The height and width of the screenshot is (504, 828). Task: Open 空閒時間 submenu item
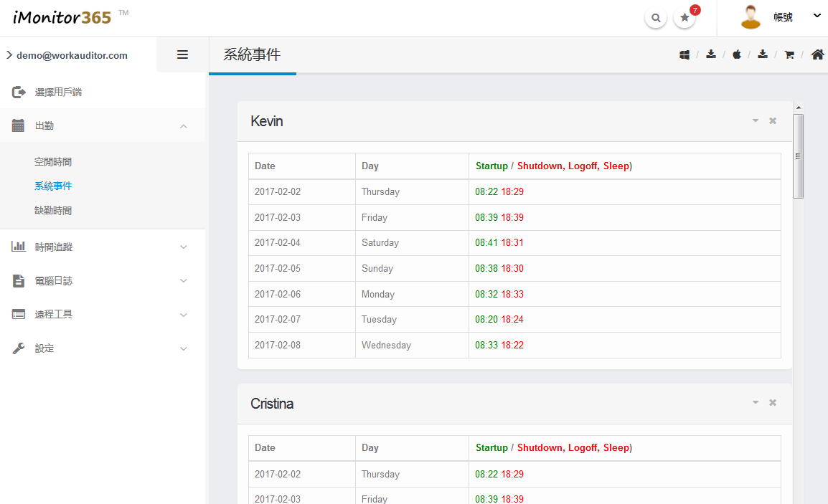coord(53,162)
